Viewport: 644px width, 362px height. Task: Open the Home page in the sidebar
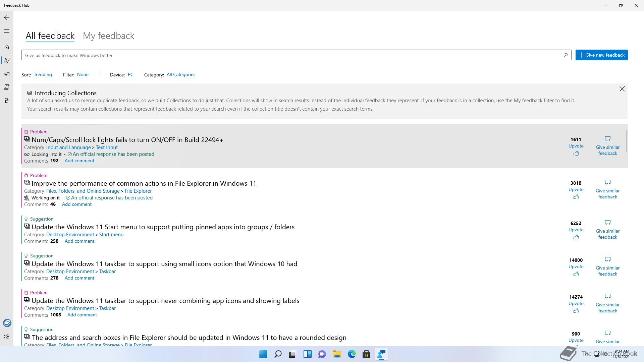tap(7, 47)
